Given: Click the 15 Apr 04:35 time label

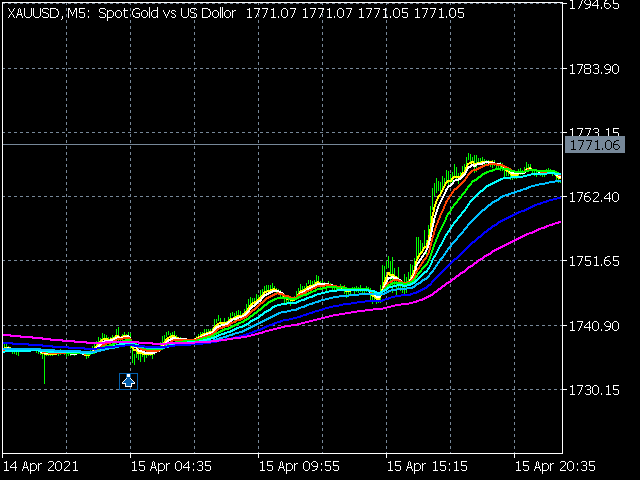Looking at the screenshot, I should pyautogui.click(x=171, y=466).
